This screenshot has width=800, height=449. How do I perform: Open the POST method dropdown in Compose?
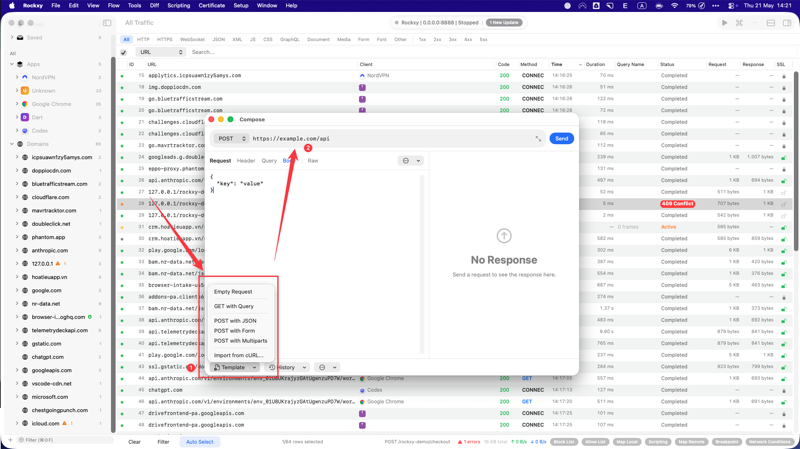click(x=231, y=139)
